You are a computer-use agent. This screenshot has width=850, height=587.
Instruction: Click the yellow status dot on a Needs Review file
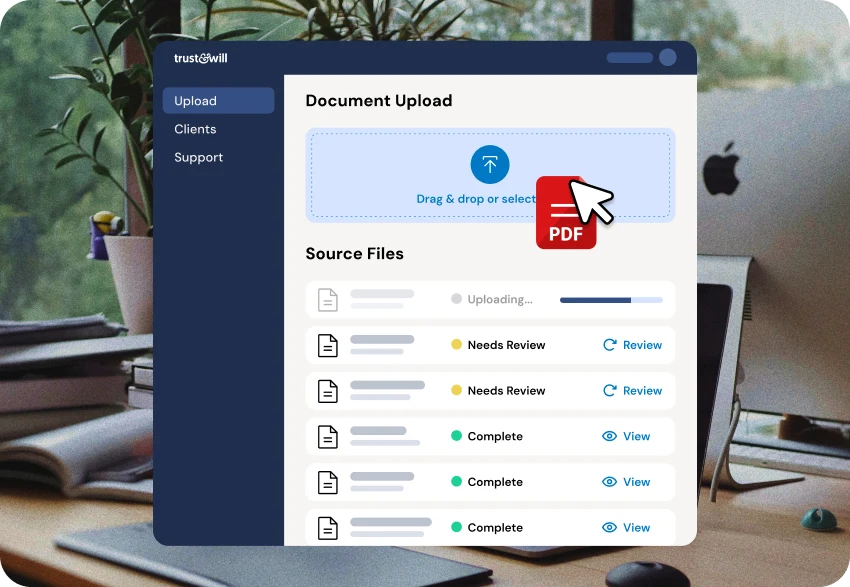tap(459, 345)
